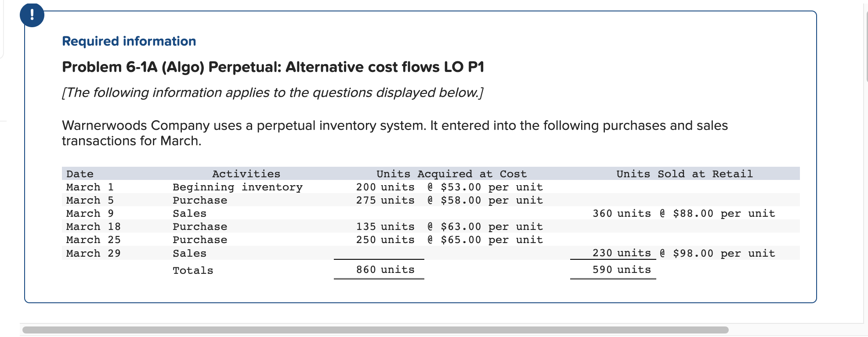Click the blue exclamation alert icon
Image resolution: width=868 pixels, height=337 pixels.
click(32, 15)
